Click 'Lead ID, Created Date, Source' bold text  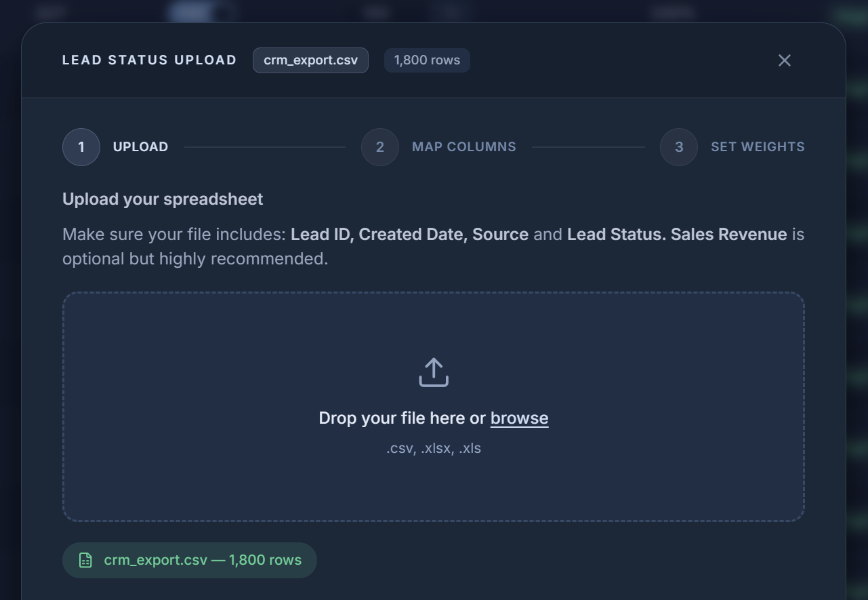(x=409, y=235)
